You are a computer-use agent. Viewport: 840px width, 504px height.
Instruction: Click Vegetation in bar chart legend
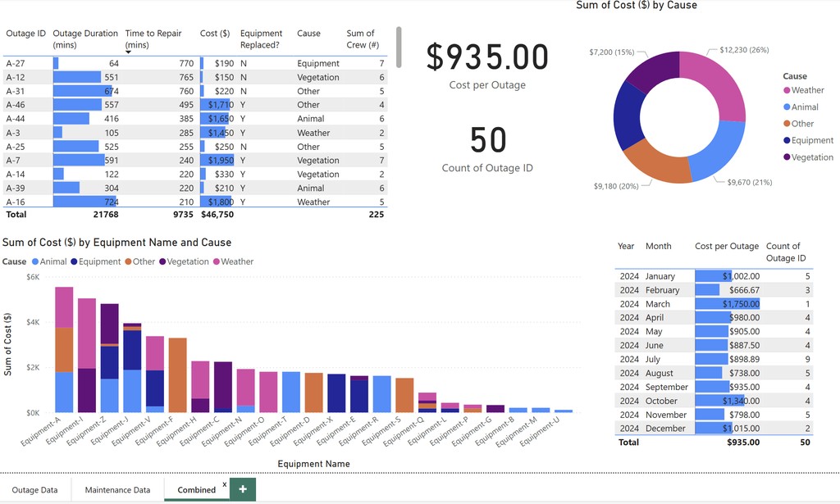point(184,261)
